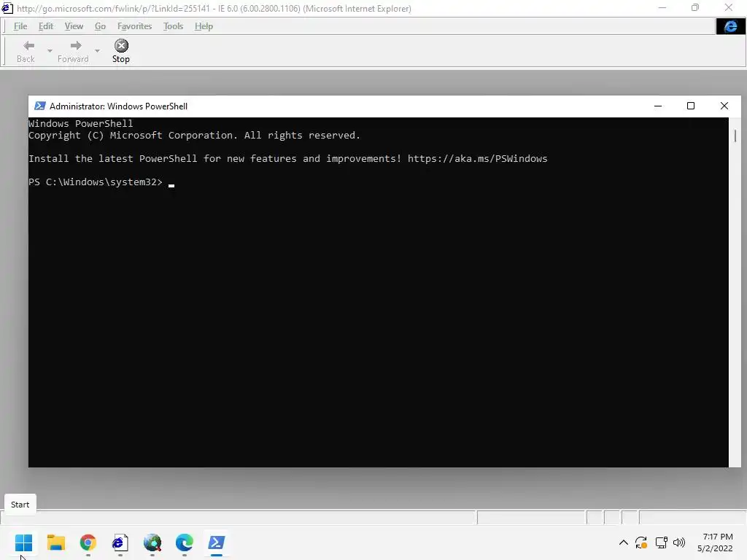Minimize the Internet Explorer window

point(662,7)
